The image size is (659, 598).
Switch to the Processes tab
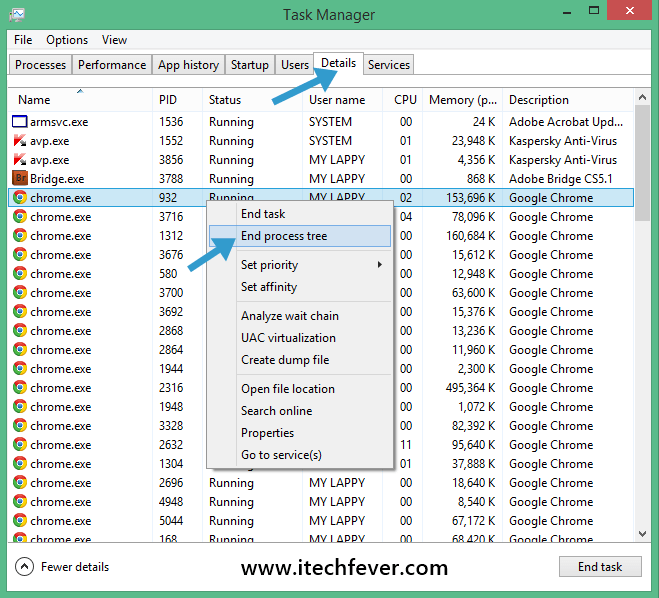(40, 65)
